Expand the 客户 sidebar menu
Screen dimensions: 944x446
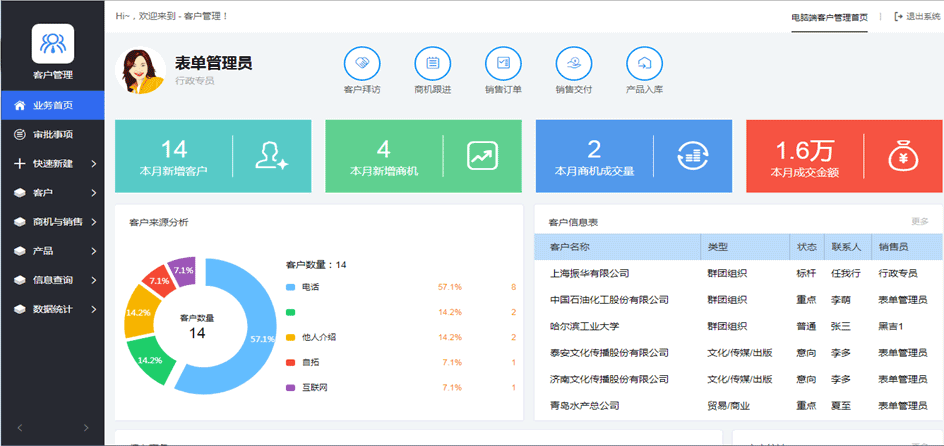click(52, 192)
